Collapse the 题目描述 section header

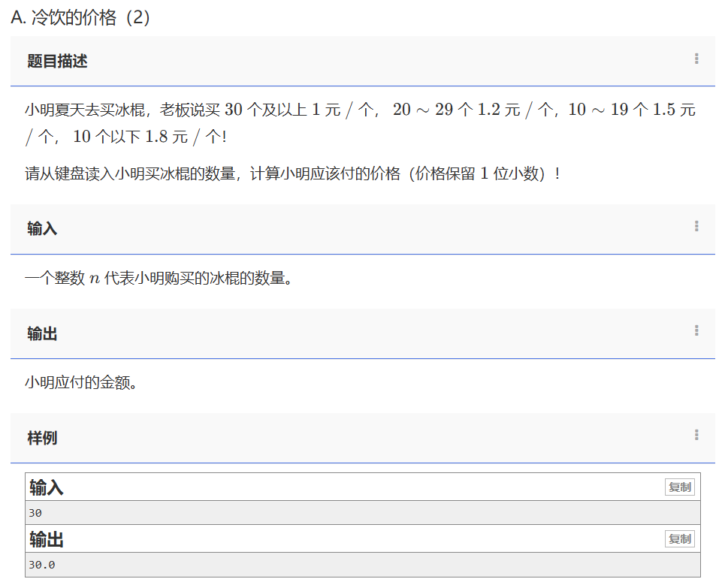pyautogui.click(x=57, y=62)
